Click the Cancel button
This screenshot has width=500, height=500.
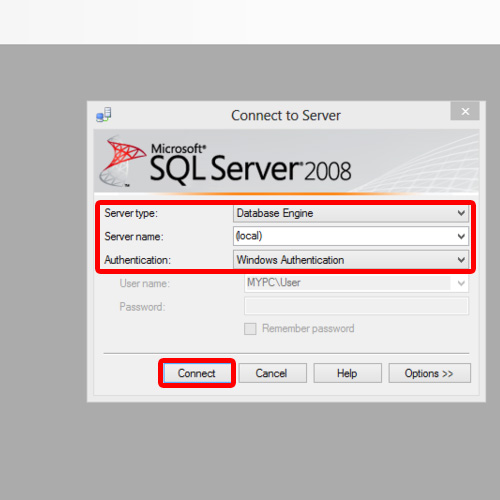(273, 373)
